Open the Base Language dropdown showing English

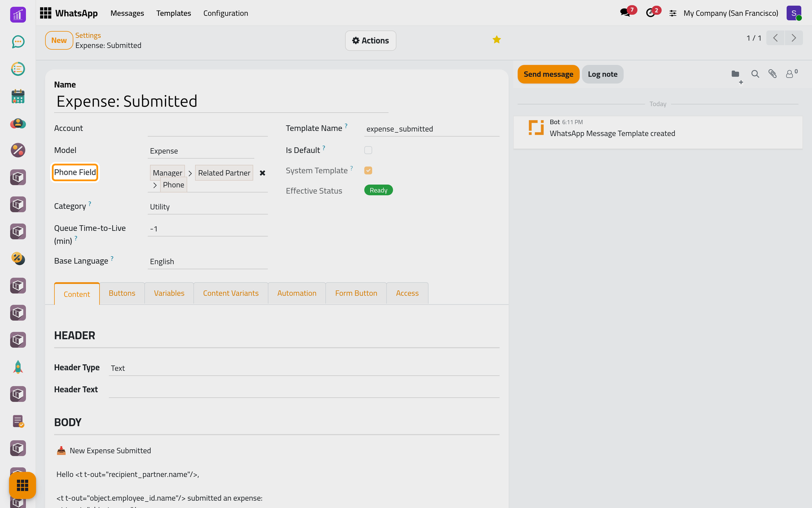(x=208, y=261)
